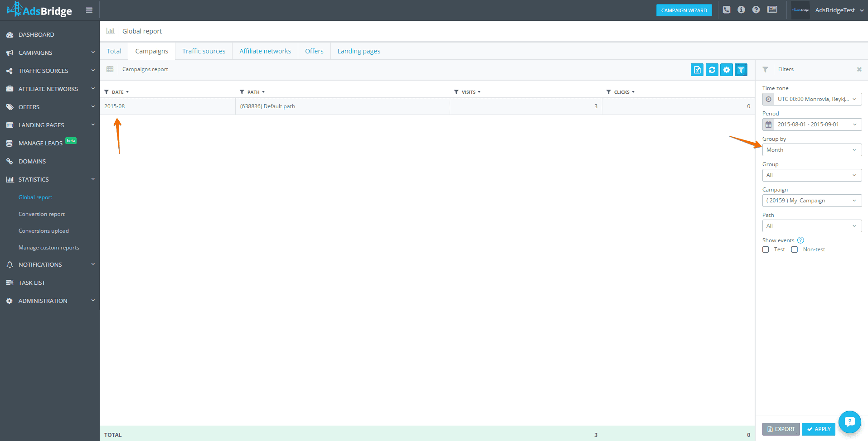The height and width of the screenshot is (441, 868).
Task: Collapse the Statistics sidebar menu
Action: coord(50,179)
